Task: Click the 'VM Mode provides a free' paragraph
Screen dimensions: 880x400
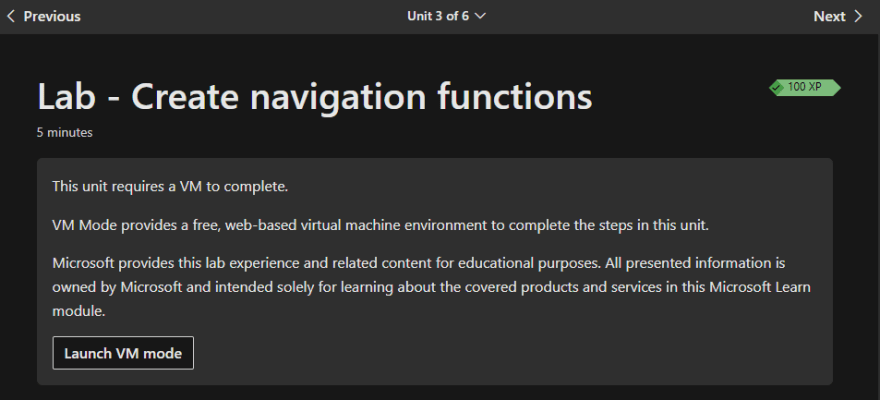Action: coord(381,225)
